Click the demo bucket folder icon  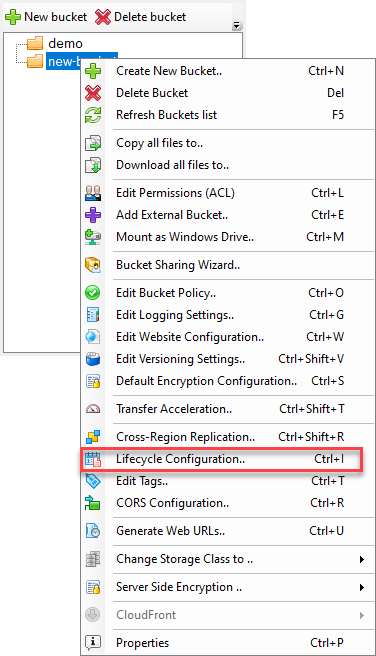pos(35,43)
